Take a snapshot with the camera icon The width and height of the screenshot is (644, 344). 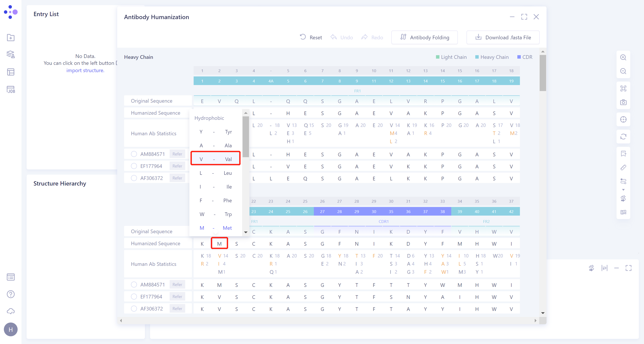pos(623,102)
